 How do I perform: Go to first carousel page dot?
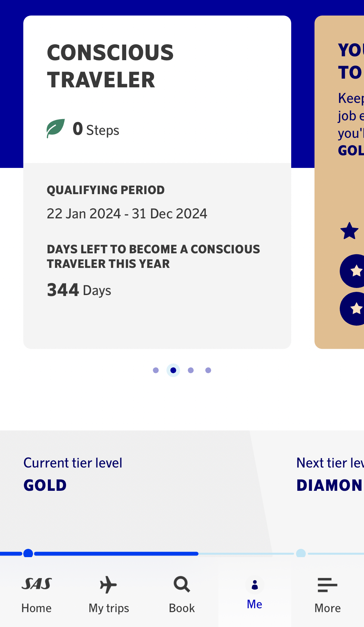(x=156, y=370)
